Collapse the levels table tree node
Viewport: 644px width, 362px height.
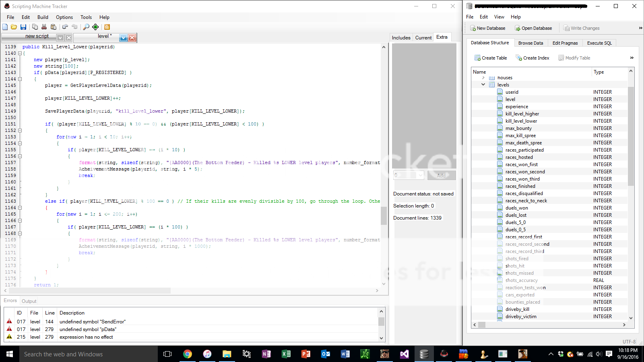pos(483,84)
